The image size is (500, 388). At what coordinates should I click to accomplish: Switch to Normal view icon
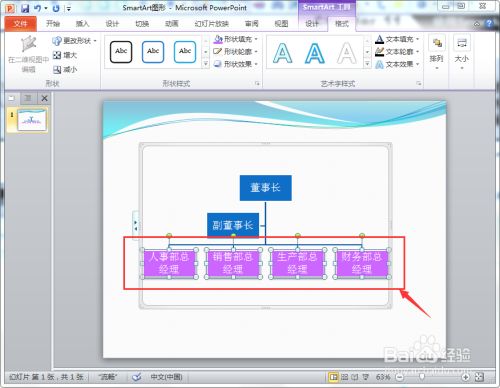point(333,377)
